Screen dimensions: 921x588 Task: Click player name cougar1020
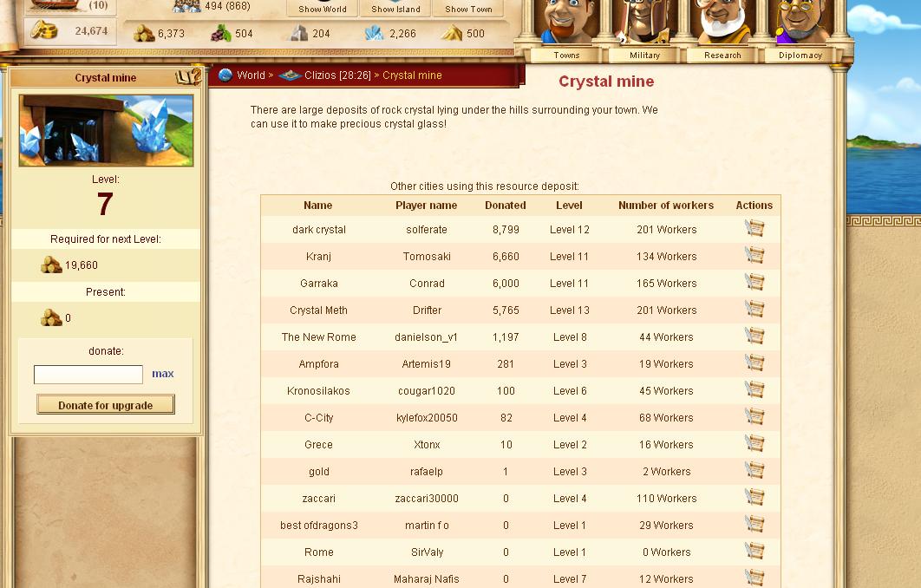(x=427, y=391)
